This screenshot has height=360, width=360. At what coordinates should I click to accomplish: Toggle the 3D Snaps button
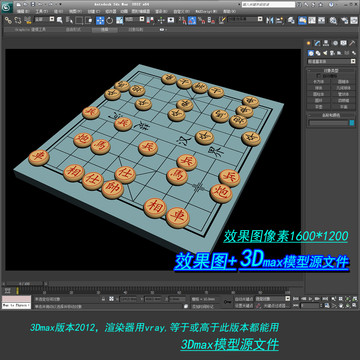coord(182,20)
